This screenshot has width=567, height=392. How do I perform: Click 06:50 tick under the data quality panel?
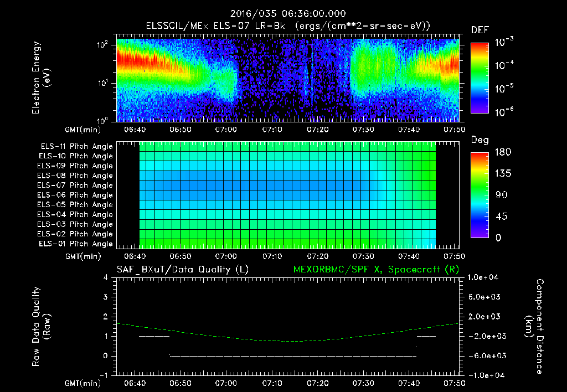click(x=181, y=383)
